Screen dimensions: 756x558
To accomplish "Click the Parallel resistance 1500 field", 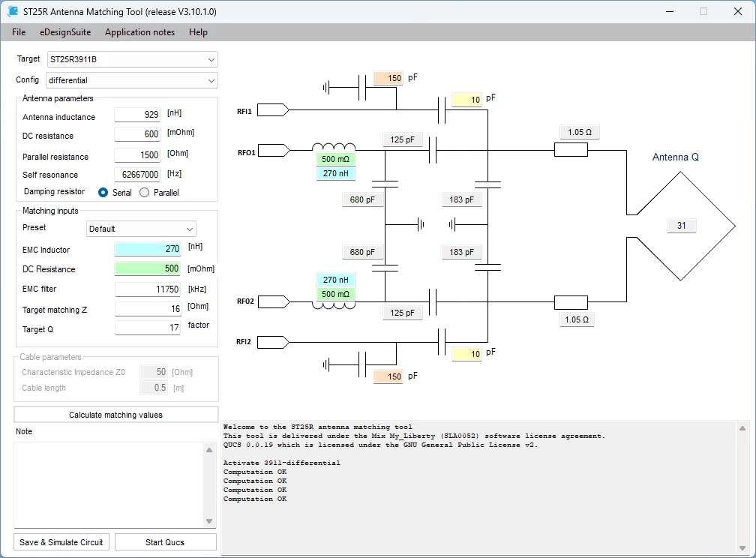I will 137,154.
